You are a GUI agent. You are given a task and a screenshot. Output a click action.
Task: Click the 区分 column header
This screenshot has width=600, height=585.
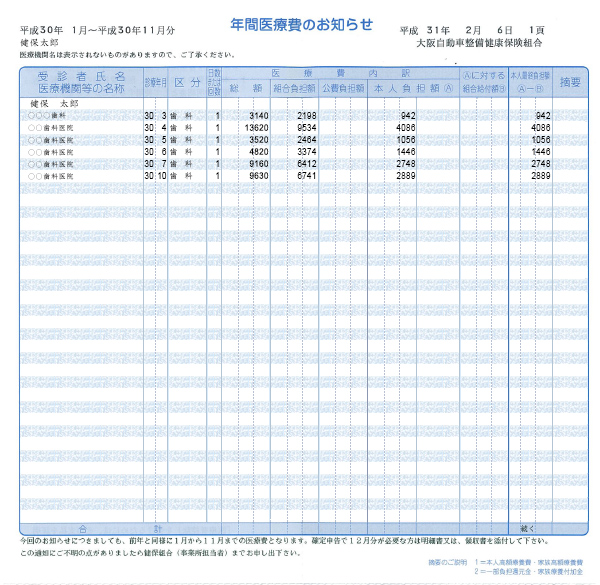[x=187, y=82]
